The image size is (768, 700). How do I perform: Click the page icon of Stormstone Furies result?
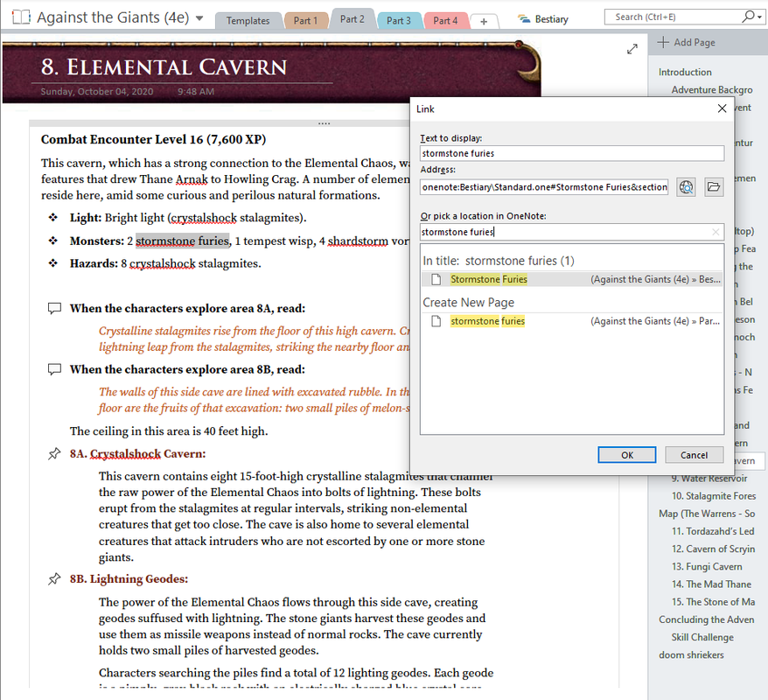(436, 279)
